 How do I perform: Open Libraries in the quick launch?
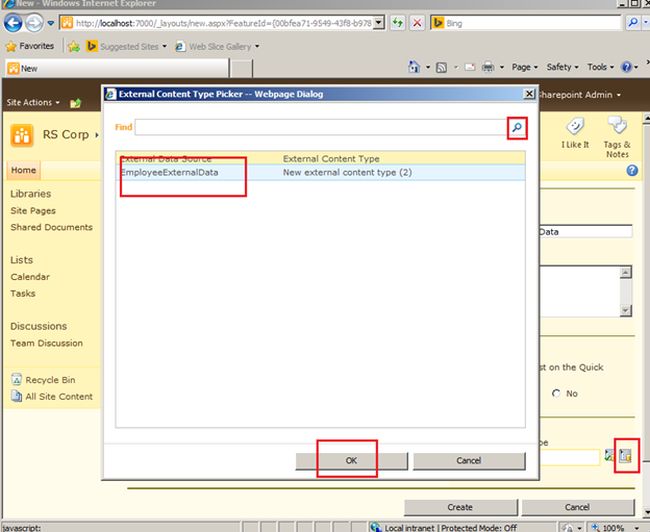(31, 194)
